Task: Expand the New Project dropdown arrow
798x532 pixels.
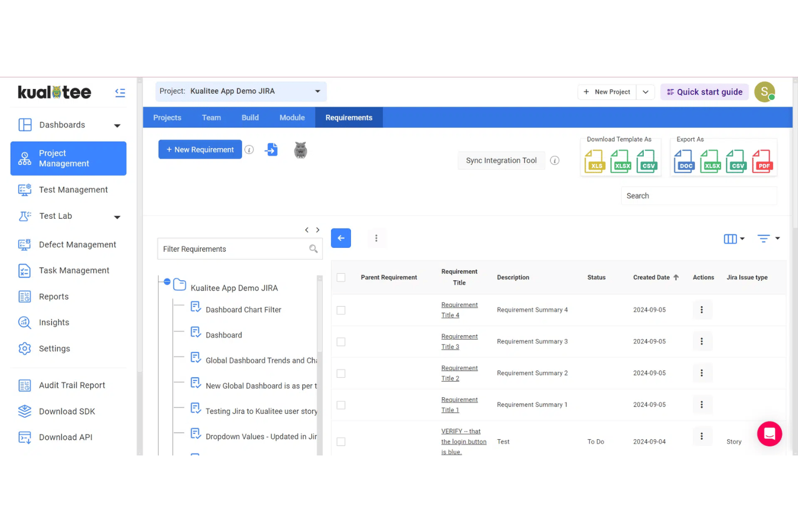Action: 645,92
